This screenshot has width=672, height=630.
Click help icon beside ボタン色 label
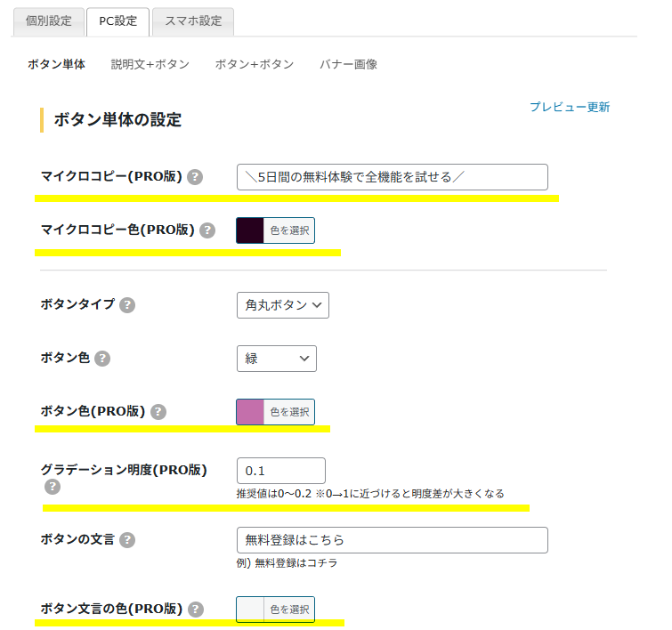(x=102, y=359)
